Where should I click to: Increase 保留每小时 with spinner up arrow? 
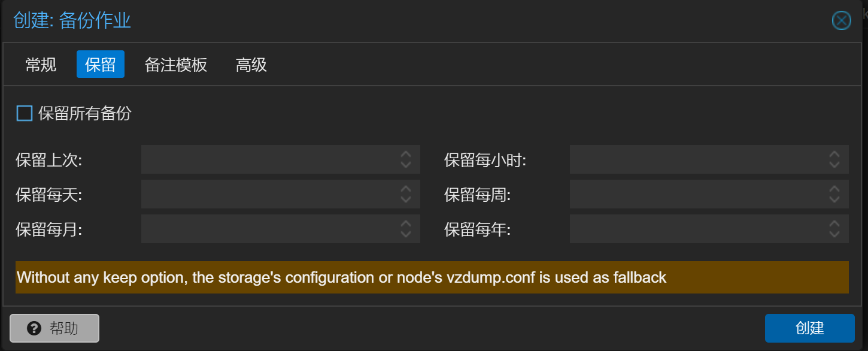(834, 154)
